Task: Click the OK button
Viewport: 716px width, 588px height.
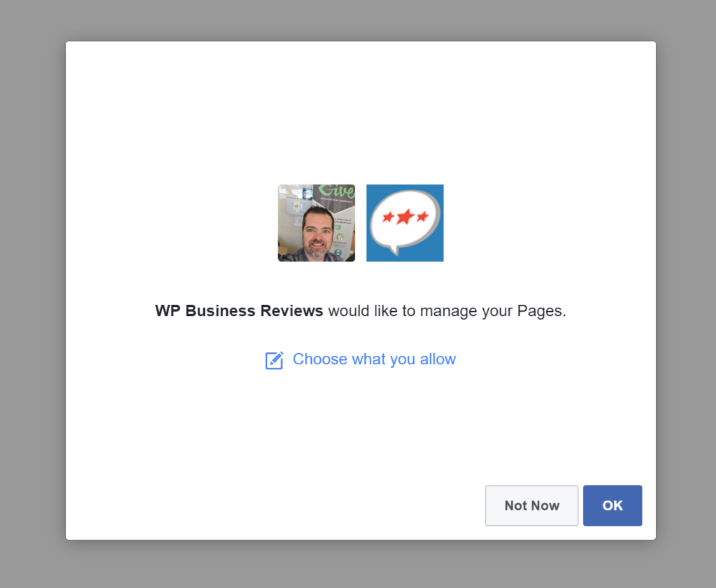Action: pos(613,505)
